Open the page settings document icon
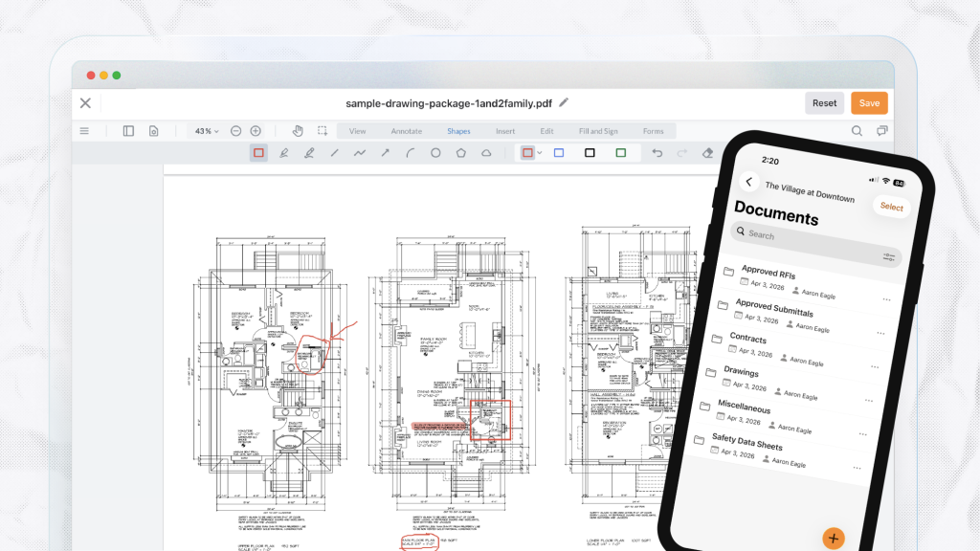Image resolution: width=980 pixels, height=551 pixels. [154, 131]
